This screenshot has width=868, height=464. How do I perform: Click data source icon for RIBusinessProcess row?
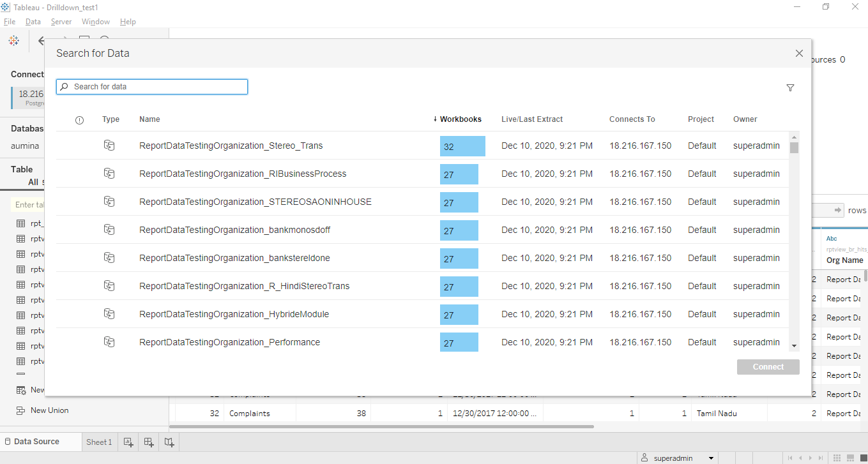(109, 174)
